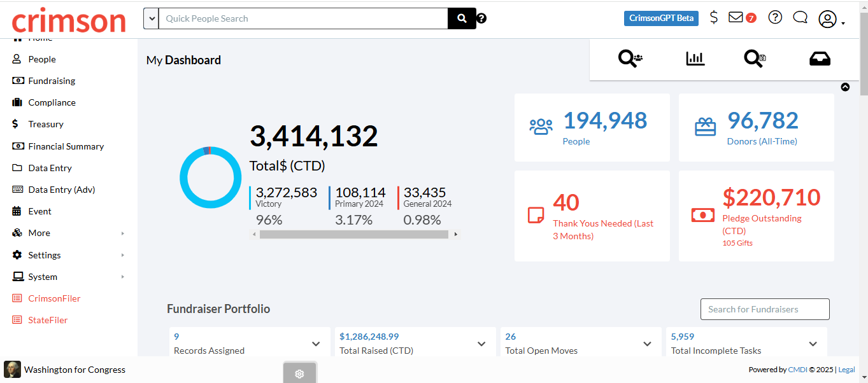Click the black search magnifier button

click(x=462, y=18)
